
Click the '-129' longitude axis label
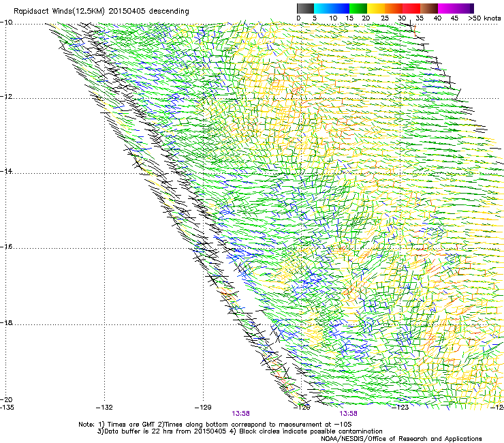click(x=203, y=408)
